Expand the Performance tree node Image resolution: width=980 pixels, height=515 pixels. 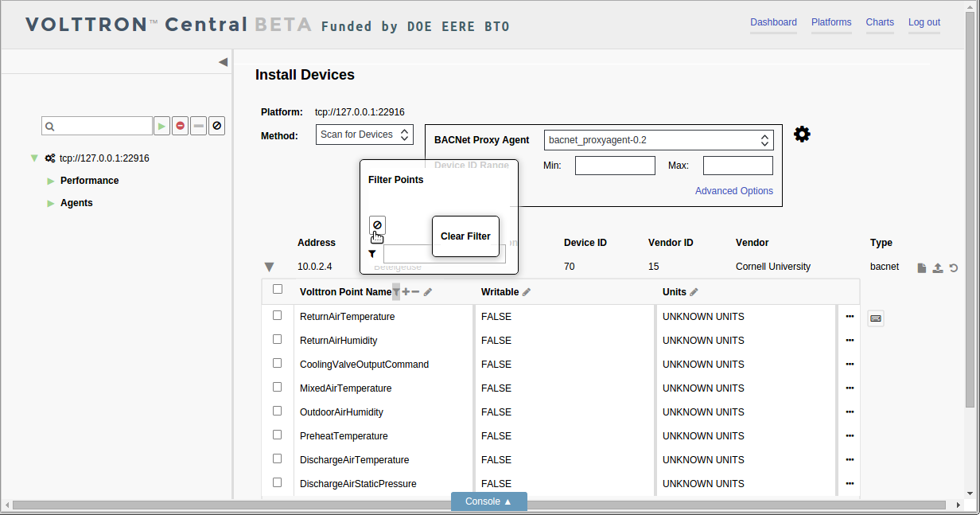point(52,181)
